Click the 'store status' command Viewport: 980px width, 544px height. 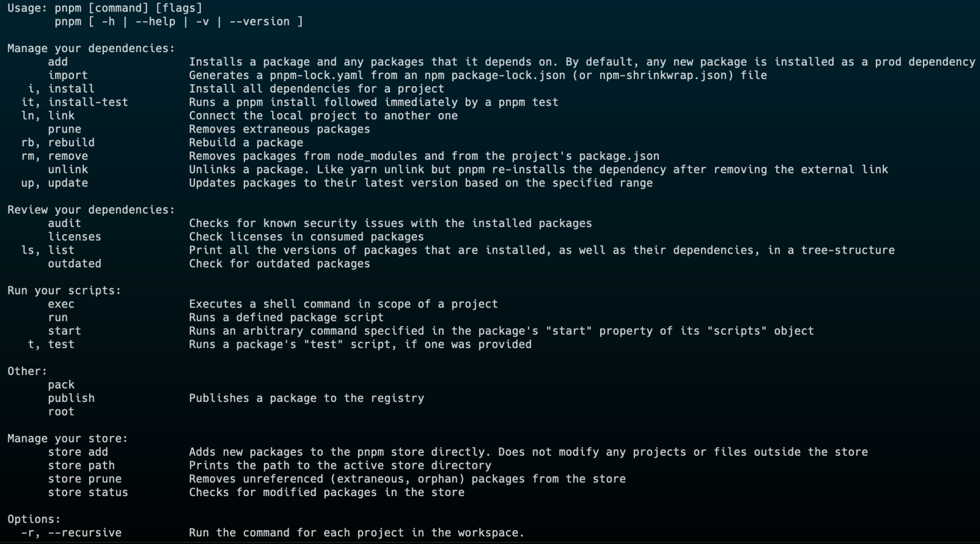pyautogui.click(x=88, y=492)
